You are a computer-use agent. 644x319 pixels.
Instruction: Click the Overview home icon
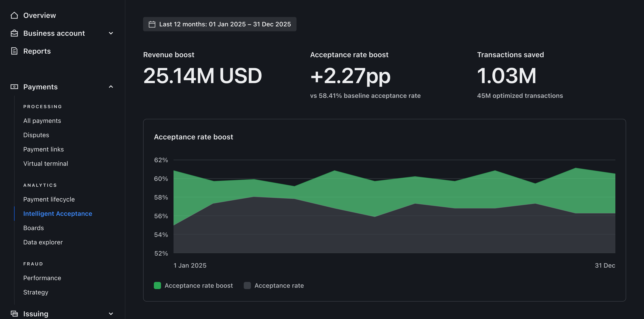click(14, 15)
